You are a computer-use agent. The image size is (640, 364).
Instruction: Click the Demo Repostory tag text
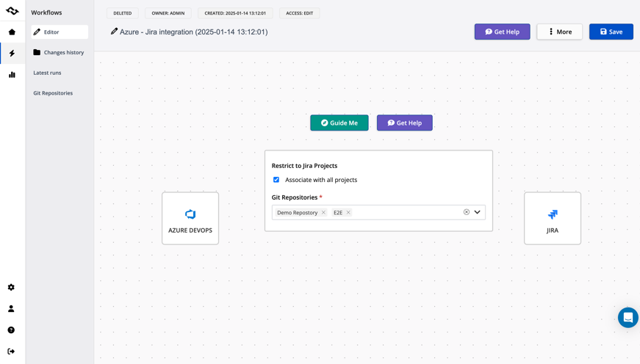(x=297, y=212)
